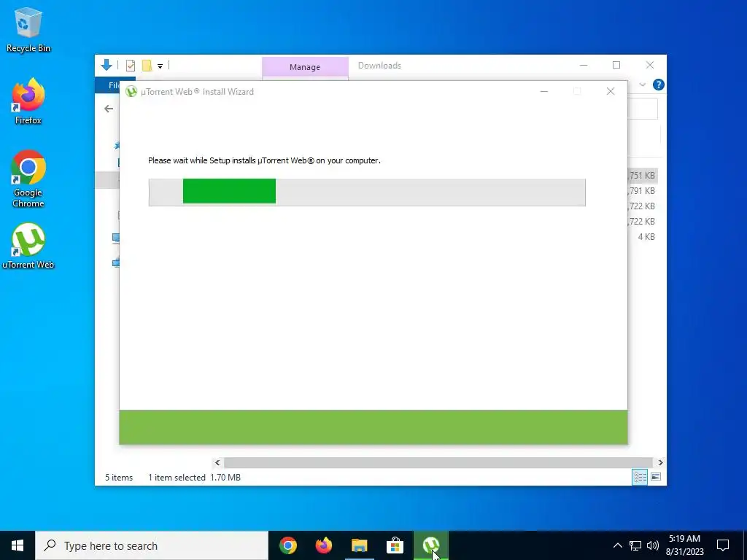Go back in the Explorer window

pos(109,109)
